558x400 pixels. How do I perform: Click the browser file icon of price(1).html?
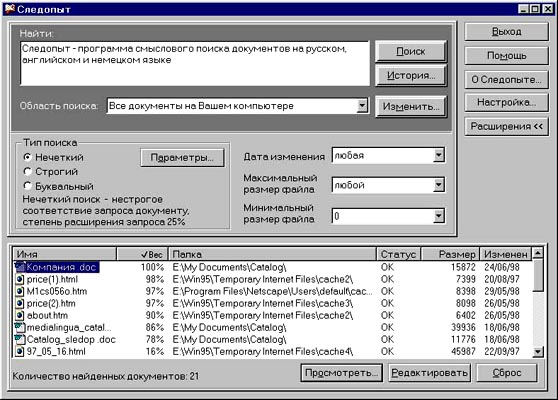(20, 279)
